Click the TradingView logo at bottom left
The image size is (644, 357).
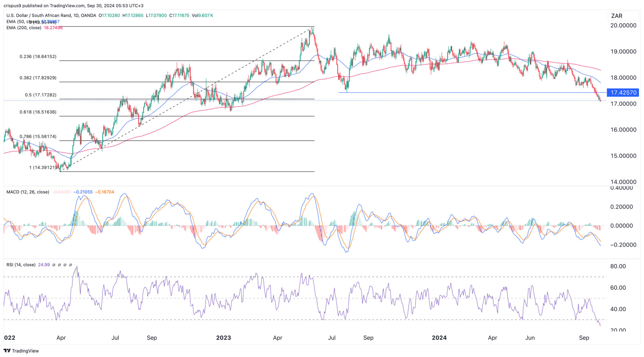[21, 351]
